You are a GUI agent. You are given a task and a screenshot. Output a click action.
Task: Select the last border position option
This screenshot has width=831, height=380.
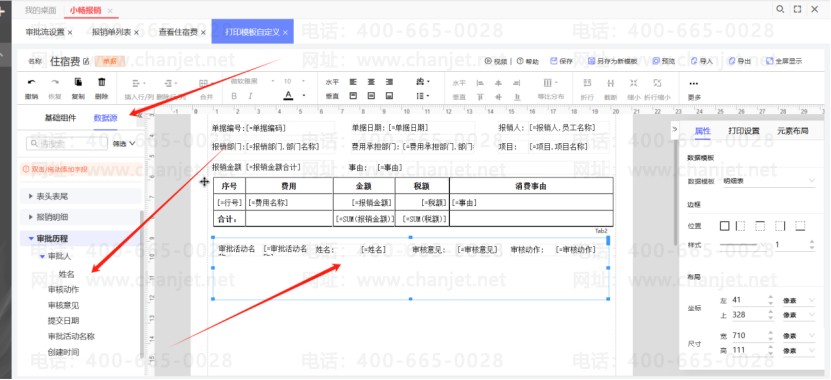click(800, 226)
